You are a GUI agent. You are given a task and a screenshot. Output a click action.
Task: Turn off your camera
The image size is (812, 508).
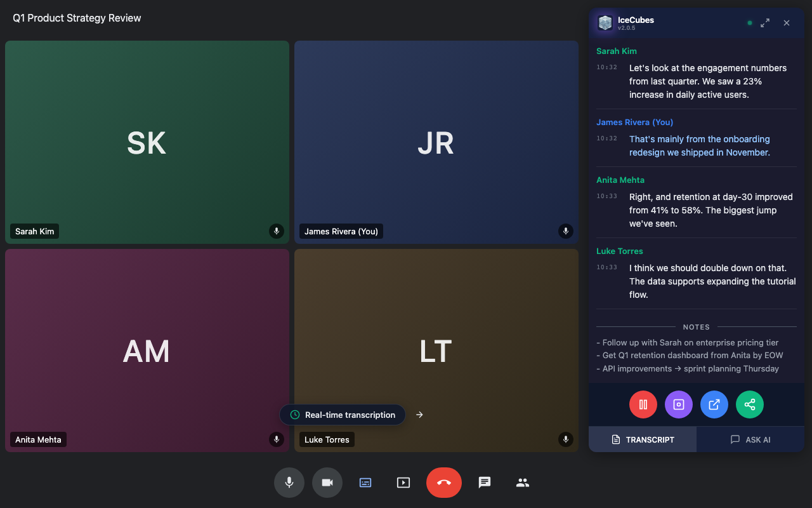click(x=327, y=483)
